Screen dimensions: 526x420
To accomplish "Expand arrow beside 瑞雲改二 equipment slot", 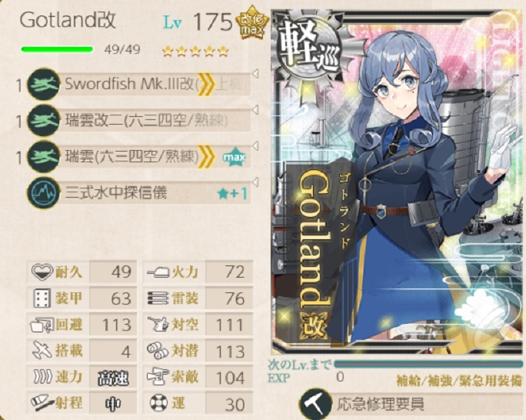I will [x=255, y=110].
